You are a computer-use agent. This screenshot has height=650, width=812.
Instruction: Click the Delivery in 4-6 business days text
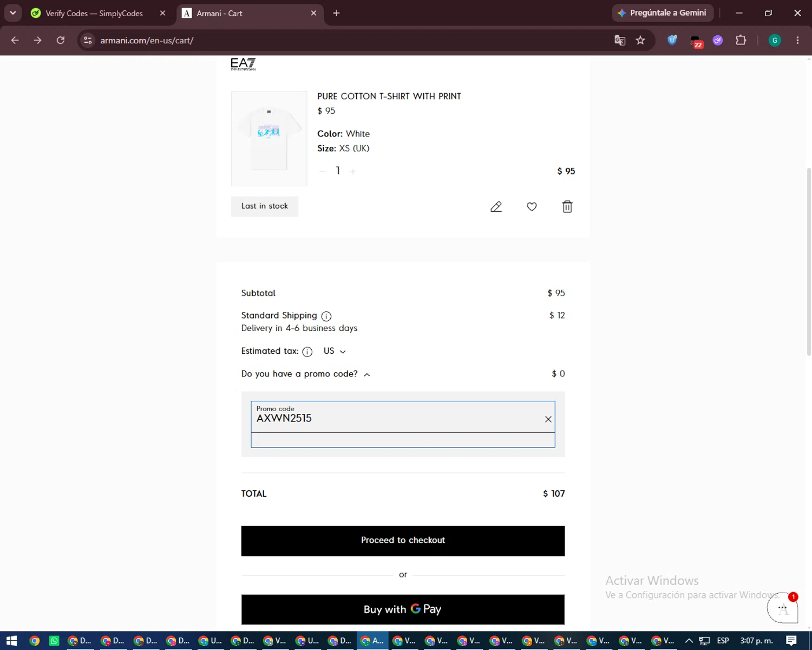click(x=299, y=328)
